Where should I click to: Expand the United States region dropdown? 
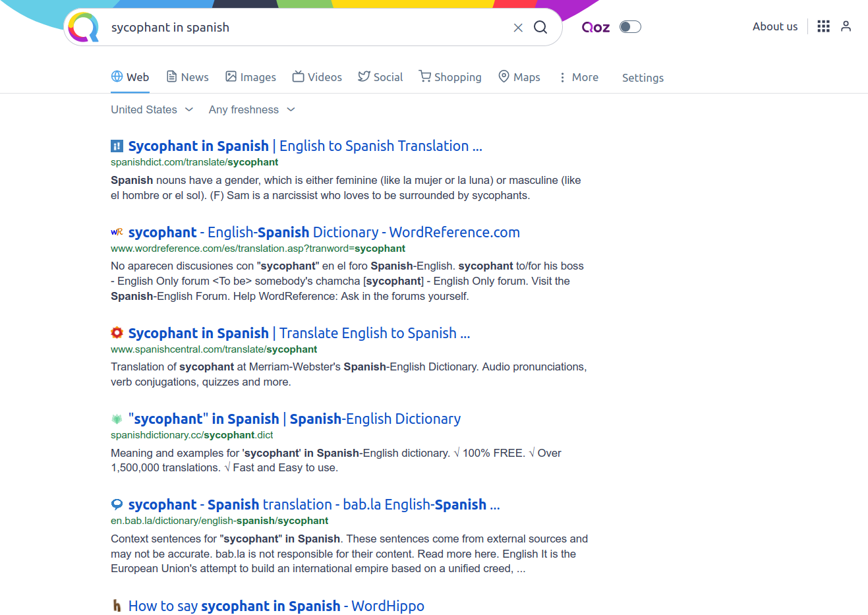pos(152,109)
